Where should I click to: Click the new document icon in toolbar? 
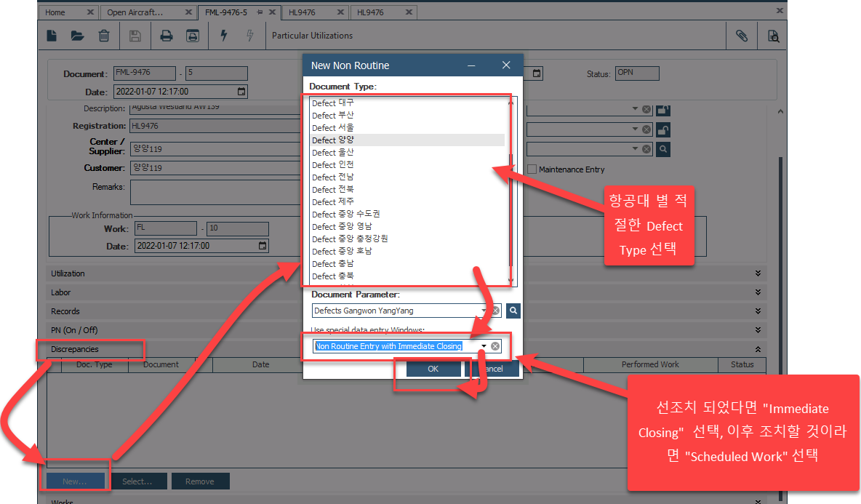(x=52, y=36)
